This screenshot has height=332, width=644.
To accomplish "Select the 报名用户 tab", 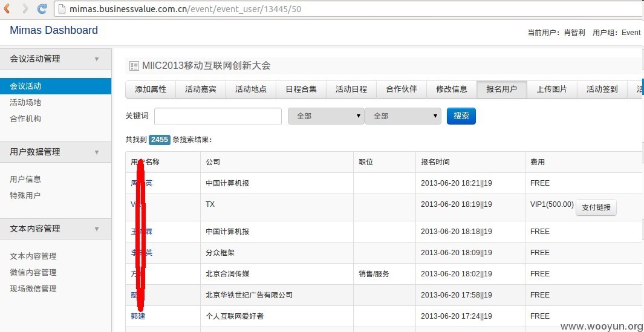I will 501,89.
